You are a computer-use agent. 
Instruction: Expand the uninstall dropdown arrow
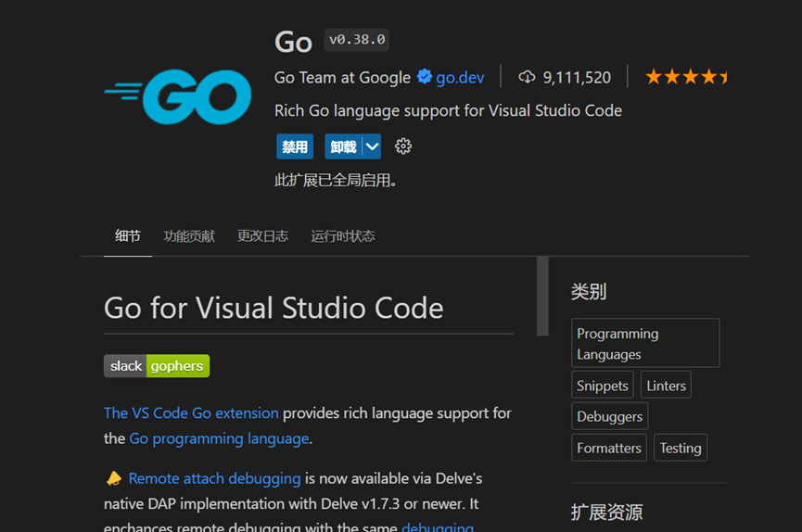(371, 146)
